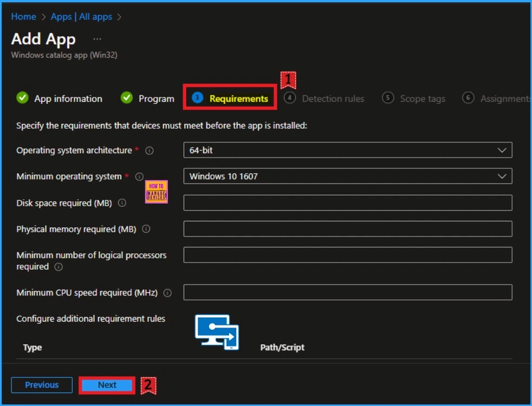532x406 pixels.
Task: Go to the Program step
Action: click(157, 99)
